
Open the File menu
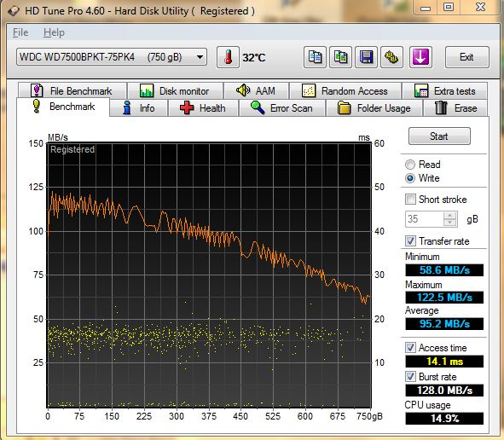click(20, 32)
